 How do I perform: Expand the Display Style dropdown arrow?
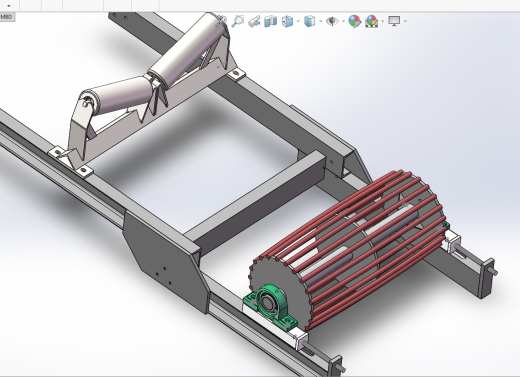tap(320, 21)
